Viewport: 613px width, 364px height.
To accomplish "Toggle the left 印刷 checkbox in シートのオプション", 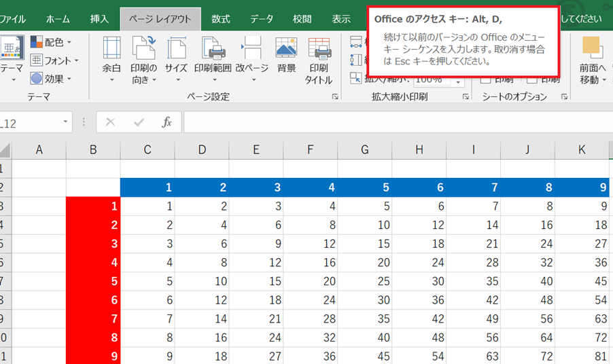I will [486, 79].
